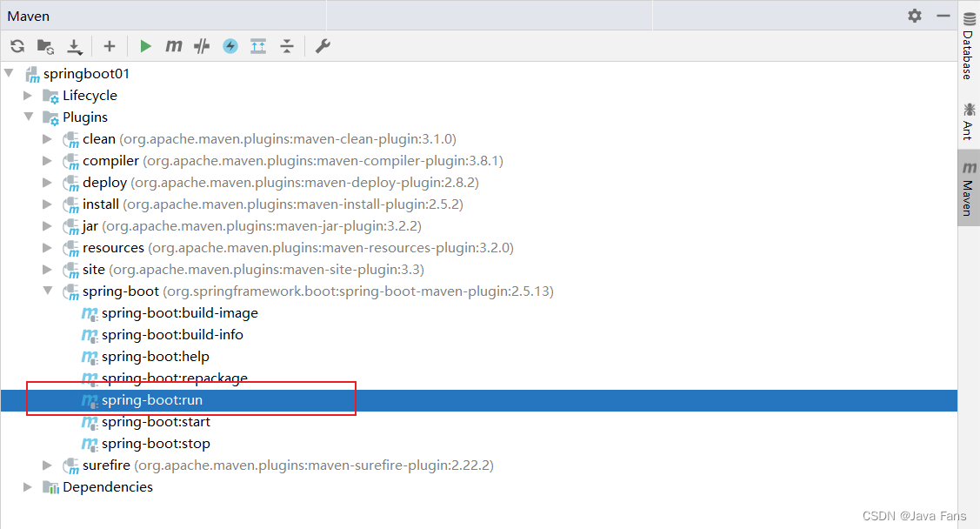Image resolution: width=980 pixels, height=529 pixels.
Task: Expand the surefire plugin node
Action: click(x=47, y=465)
